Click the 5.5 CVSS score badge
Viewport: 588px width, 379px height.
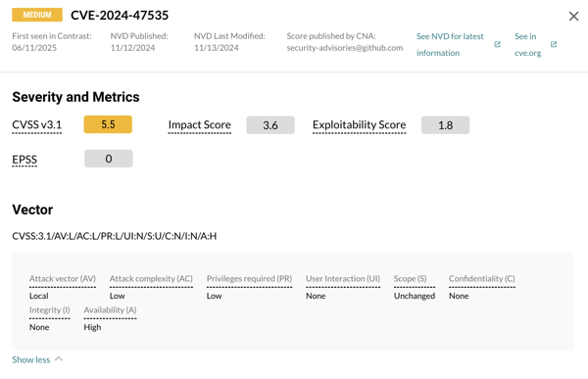click(x=108, y=124)
